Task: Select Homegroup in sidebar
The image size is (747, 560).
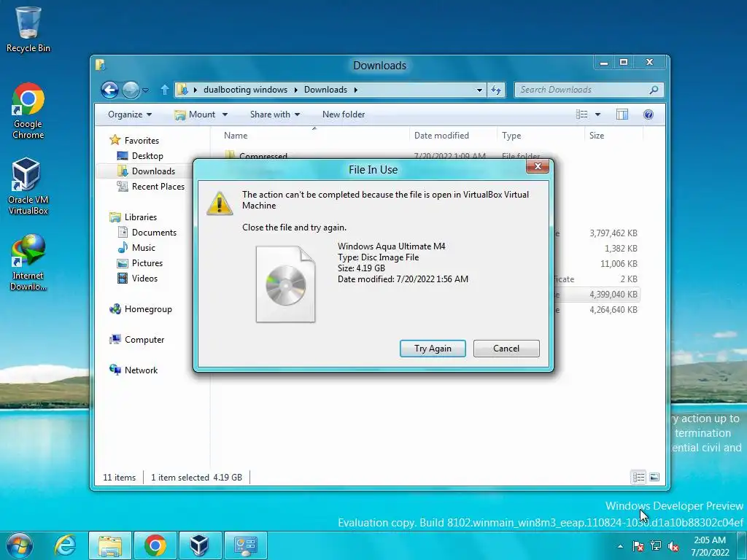Action: pos(148,309)
